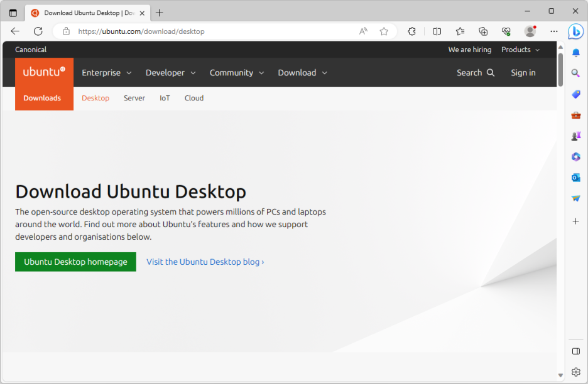Expand the Products dropdown
This screenshot has height=384, width=588.
pos(521,50)
